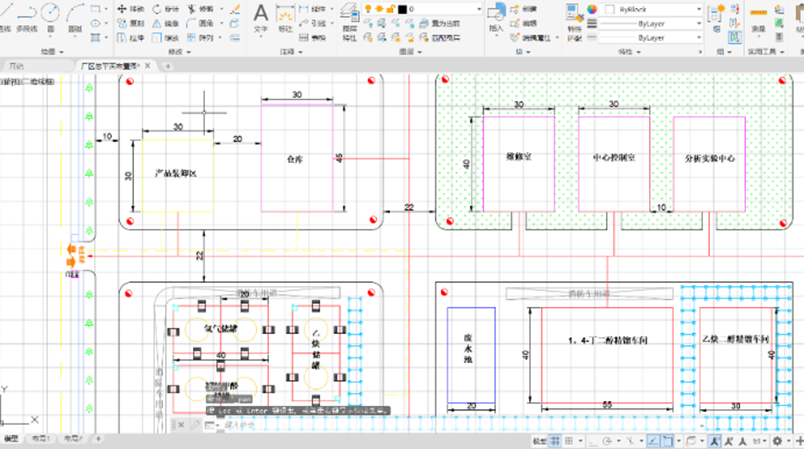Toggle the layer on/off lightbulb icon

(368, 8)
